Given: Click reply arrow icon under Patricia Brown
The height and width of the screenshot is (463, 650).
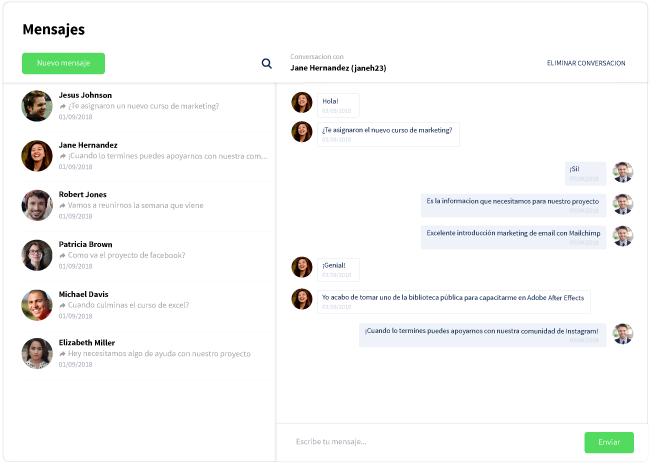Looking at the screenshot, I should click(63, 255).
